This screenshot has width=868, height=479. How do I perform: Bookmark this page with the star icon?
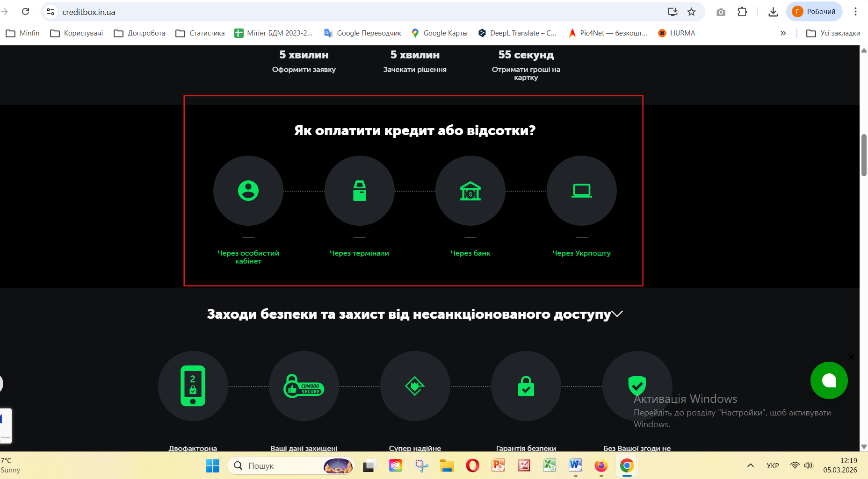click(x=692, y=12)
